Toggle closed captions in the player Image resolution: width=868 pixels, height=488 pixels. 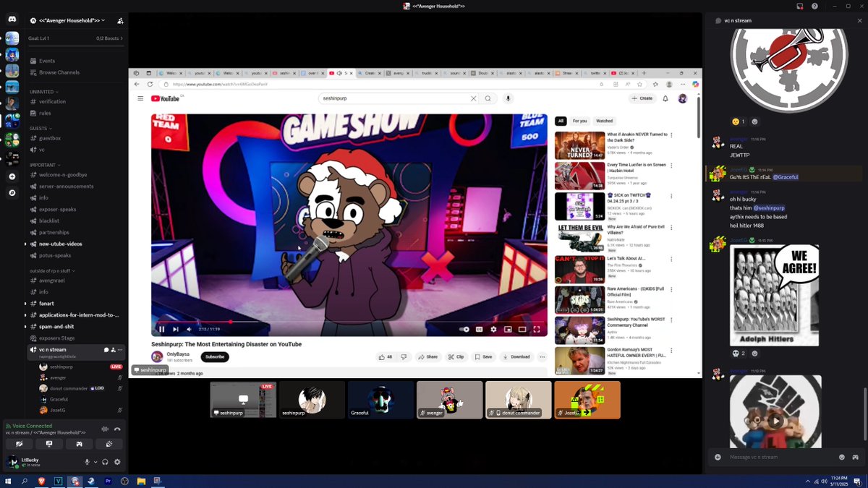point(479,329)
